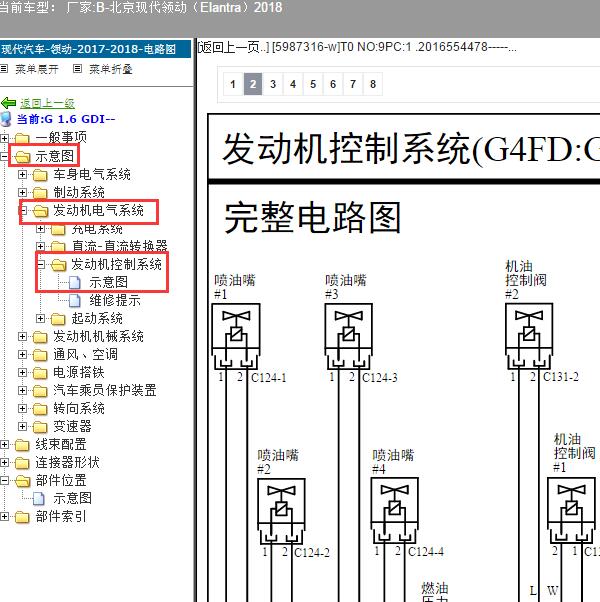Image resolution: width=600 pixels, height=602 pixels.
Task: Open 示意图 under 发动机控制系统
Action: coord(109,282)
